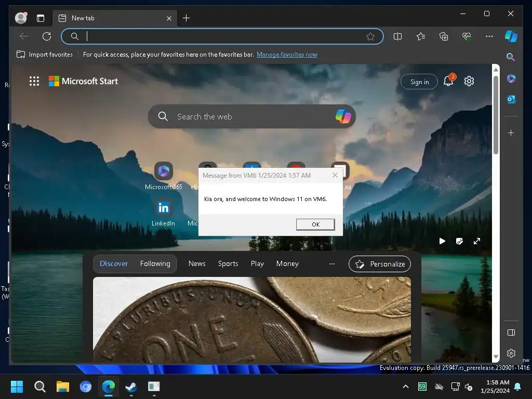Edit the background image
This screenshot has width=532, height=399.
[x=459, y=241]
